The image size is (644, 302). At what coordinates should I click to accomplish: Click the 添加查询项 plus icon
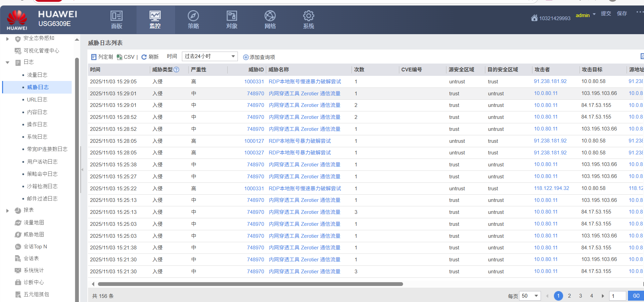(245, 57)
